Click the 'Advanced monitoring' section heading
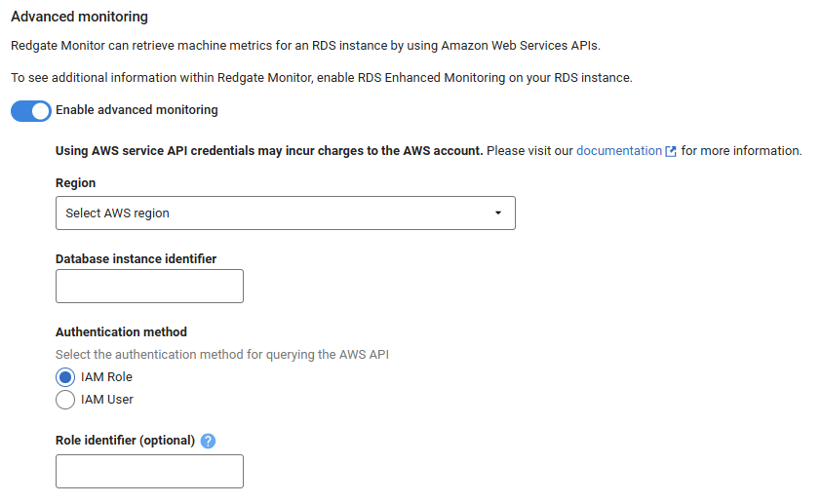823x504 pixels. click(79, 17)
